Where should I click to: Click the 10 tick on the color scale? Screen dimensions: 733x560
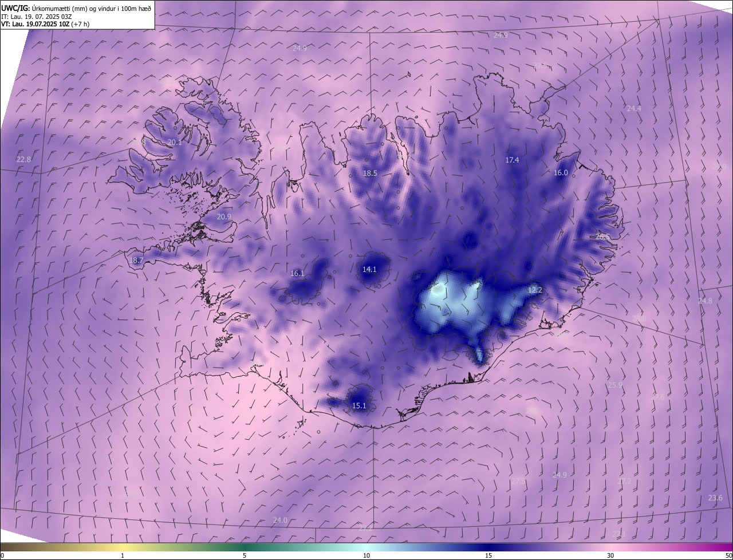(366, 556)
